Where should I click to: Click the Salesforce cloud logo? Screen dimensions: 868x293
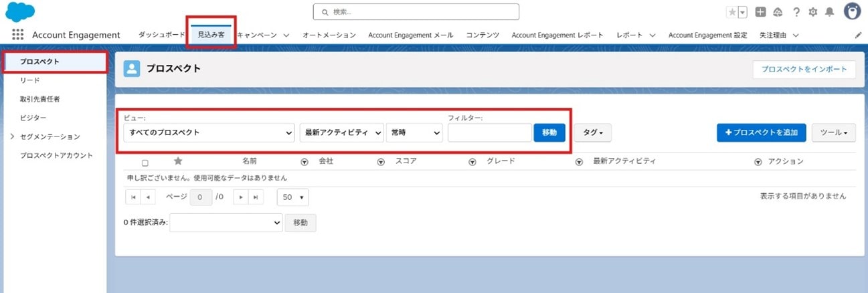[x=20, y=12]
